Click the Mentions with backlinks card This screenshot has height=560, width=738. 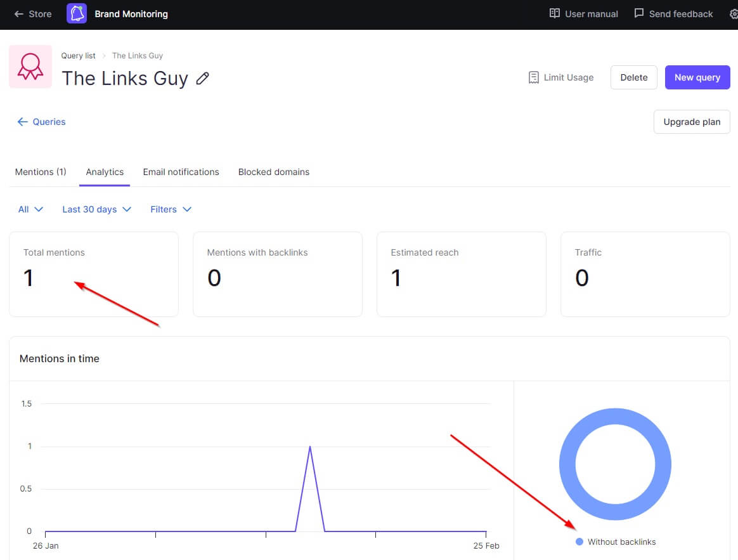coord(278,274)
